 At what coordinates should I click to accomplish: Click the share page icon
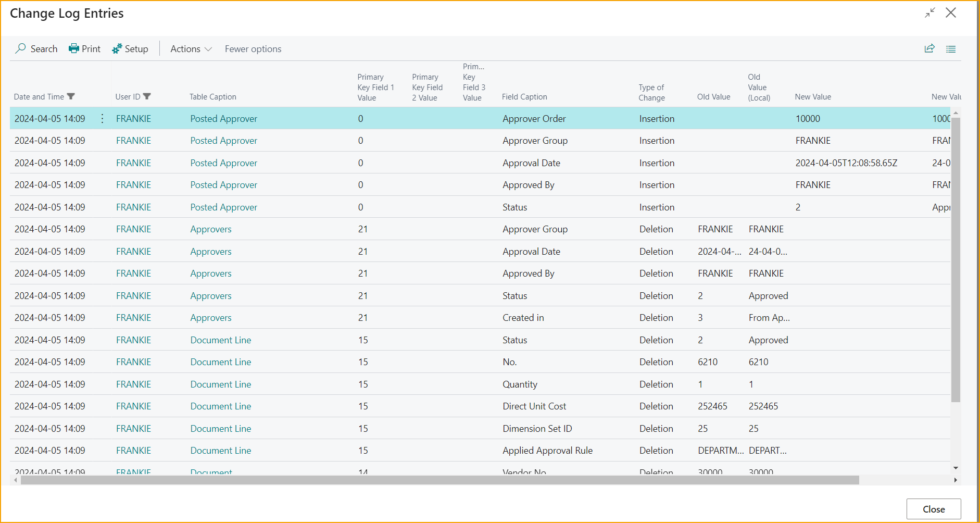929,48
